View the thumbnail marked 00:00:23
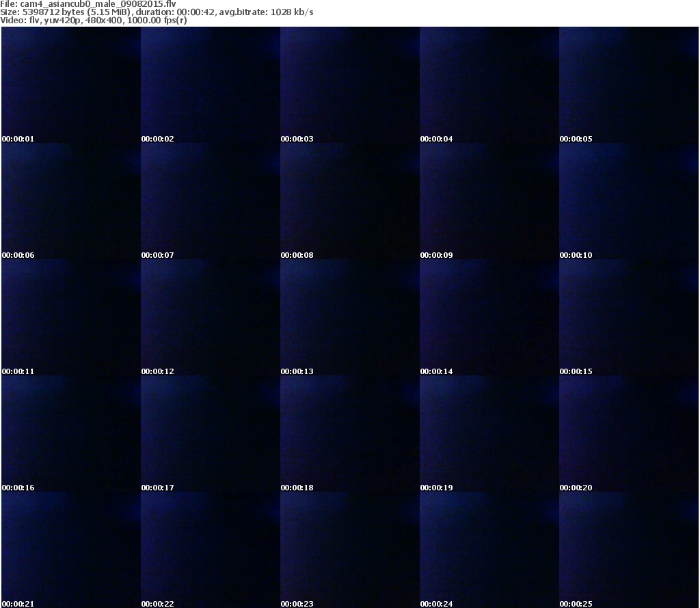The width and height of the screenshot is (700, 608). coord(350,549)
